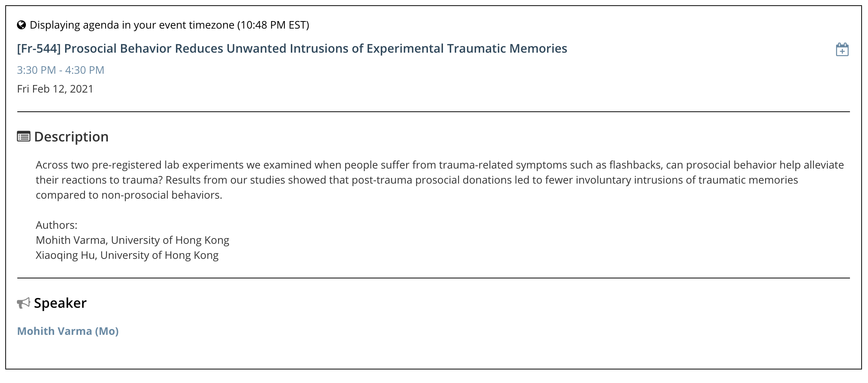Click the Authors: label
This screenshot has height=383, width=868.
coord(56,225)
